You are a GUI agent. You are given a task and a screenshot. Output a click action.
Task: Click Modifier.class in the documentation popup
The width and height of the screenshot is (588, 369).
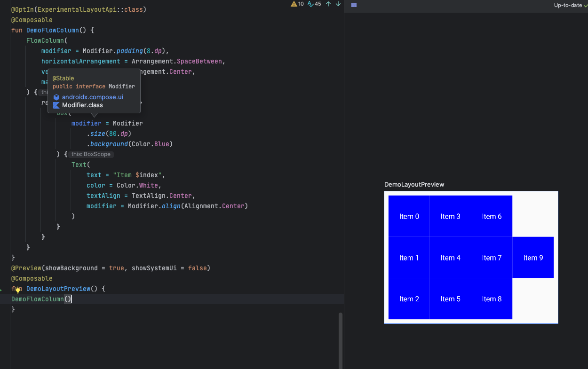(82, 105)
